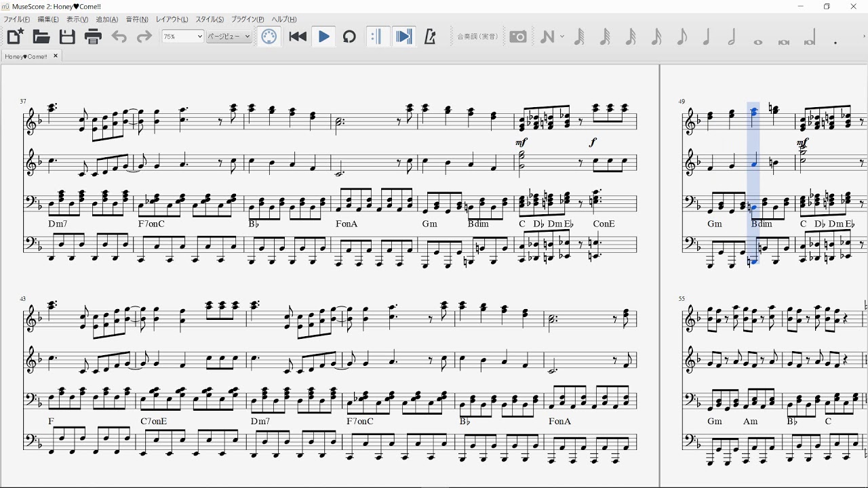Start playback with the play button
This screenshot has height=488, width=868.
click(324, 37)
